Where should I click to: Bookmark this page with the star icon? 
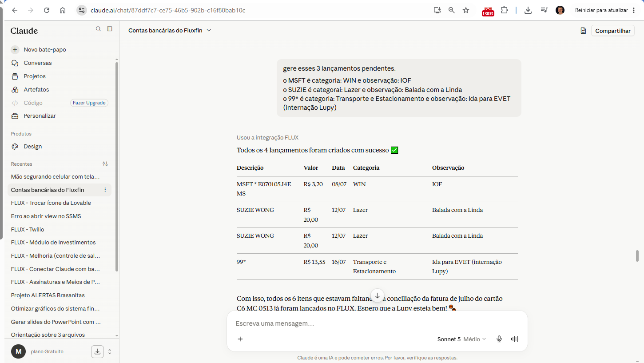[x=466, y=10]
